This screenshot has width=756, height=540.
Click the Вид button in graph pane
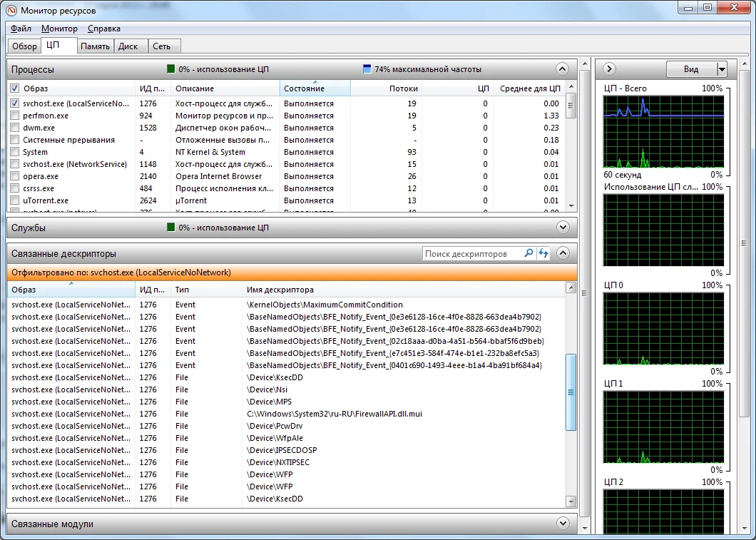point(690,69)
